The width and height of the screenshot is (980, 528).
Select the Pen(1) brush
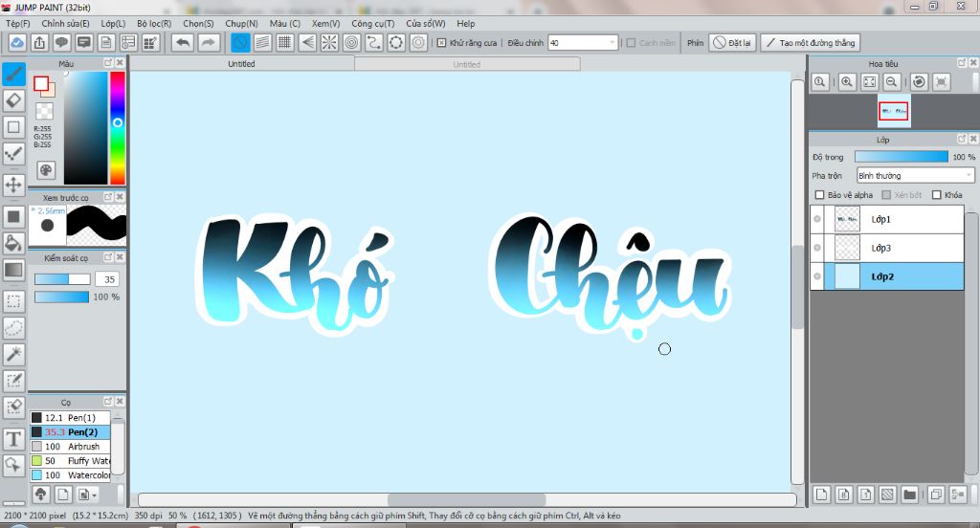(x=70, y=417)
